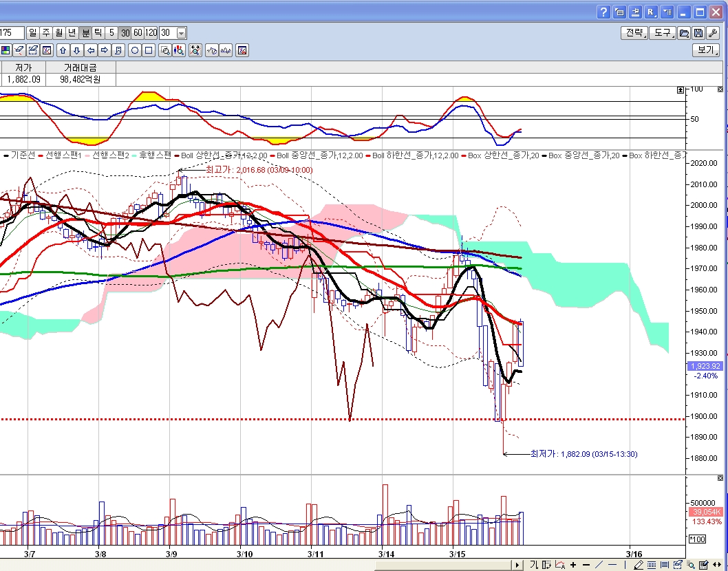Select the circle drawing tool
Viewport: 728px width, 571px height.
pos(135,50)
